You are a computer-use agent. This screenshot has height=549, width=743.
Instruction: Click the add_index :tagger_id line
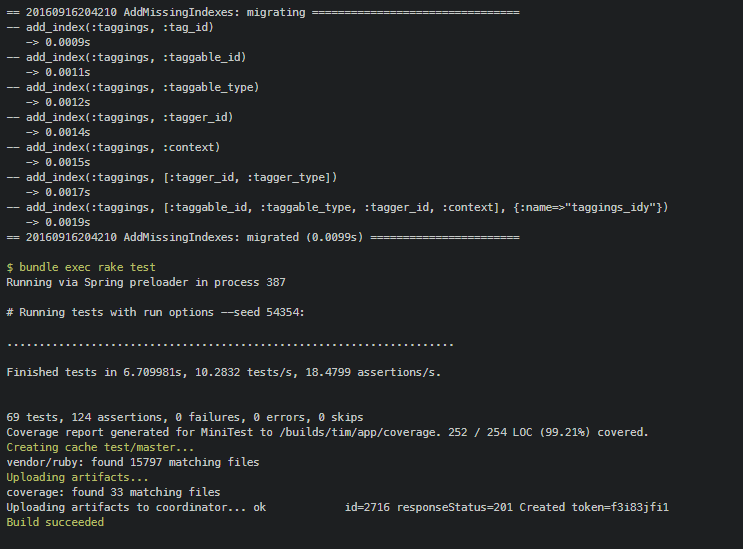click(x=120, y=117)
